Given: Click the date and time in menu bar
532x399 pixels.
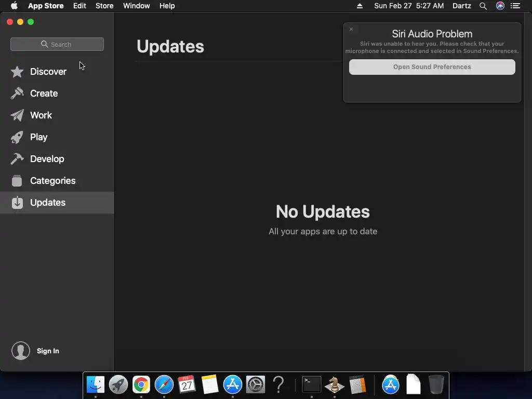Looking at the screenshot, I should [x=409, y=6].
